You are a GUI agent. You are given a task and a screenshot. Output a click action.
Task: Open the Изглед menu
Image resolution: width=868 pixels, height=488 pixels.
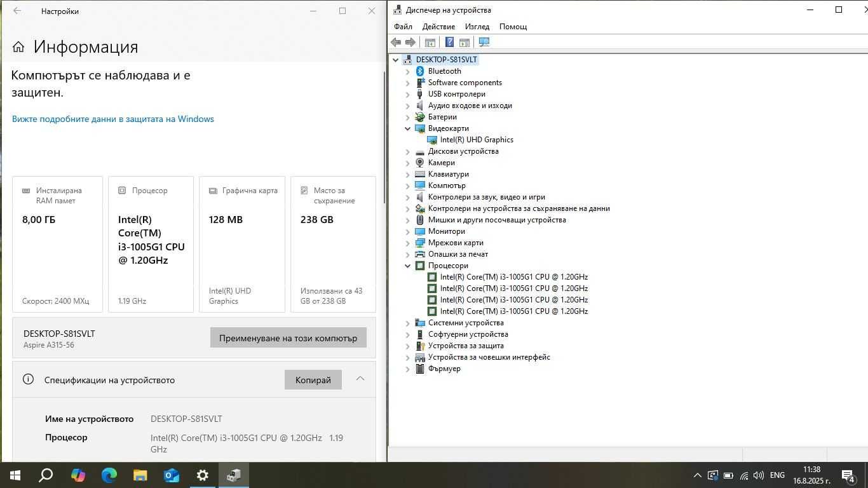[477, 27]
